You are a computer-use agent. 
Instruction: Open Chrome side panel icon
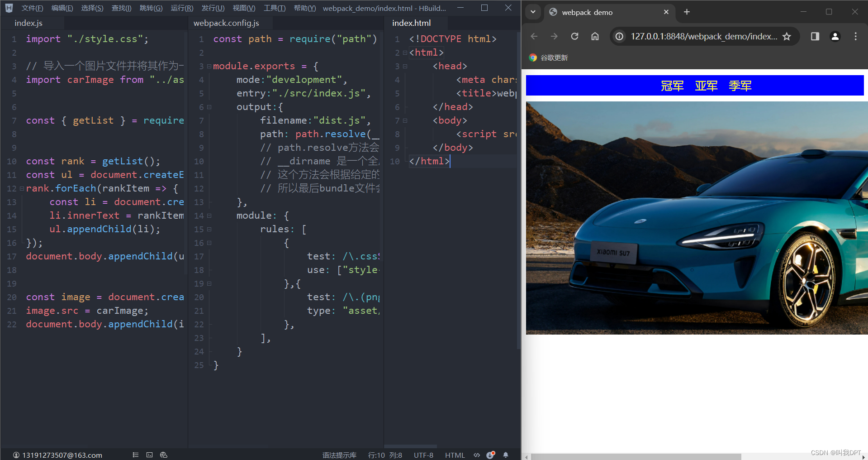(815, 36)
